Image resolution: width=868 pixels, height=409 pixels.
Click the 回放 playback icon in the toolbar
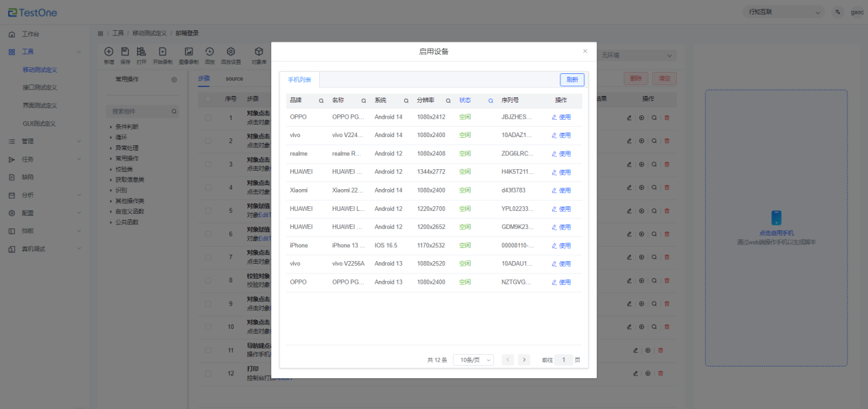click(x=210, y=51)
